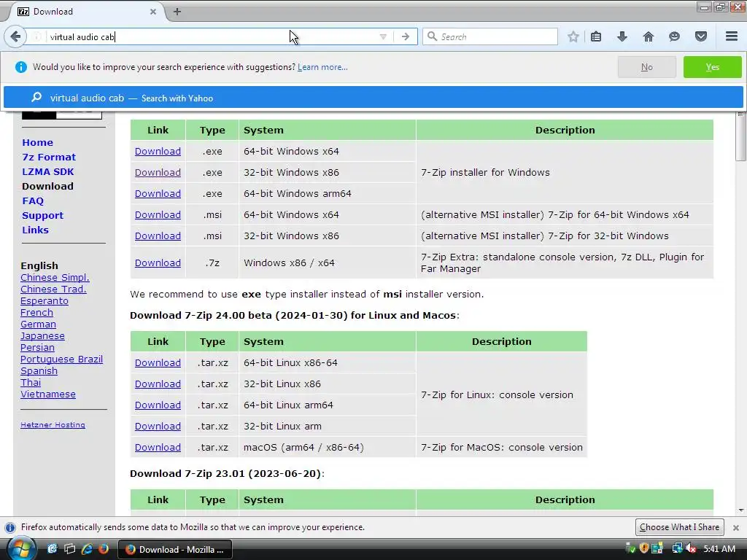Decline search suggestions with No
This screenshot has width=747, height=560.
(646, 67)
